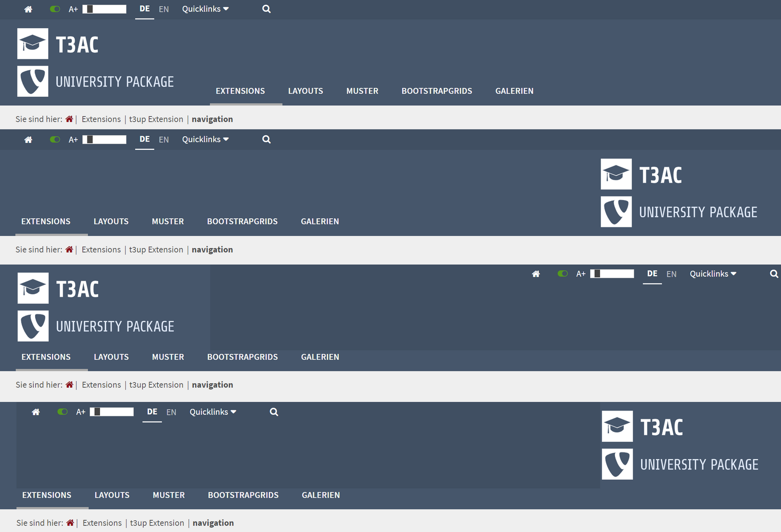Click bold navigation text in the bottom breadcrumb
Image resolution: width=781 pixels, height=532 pixels.
pos(213,523)
